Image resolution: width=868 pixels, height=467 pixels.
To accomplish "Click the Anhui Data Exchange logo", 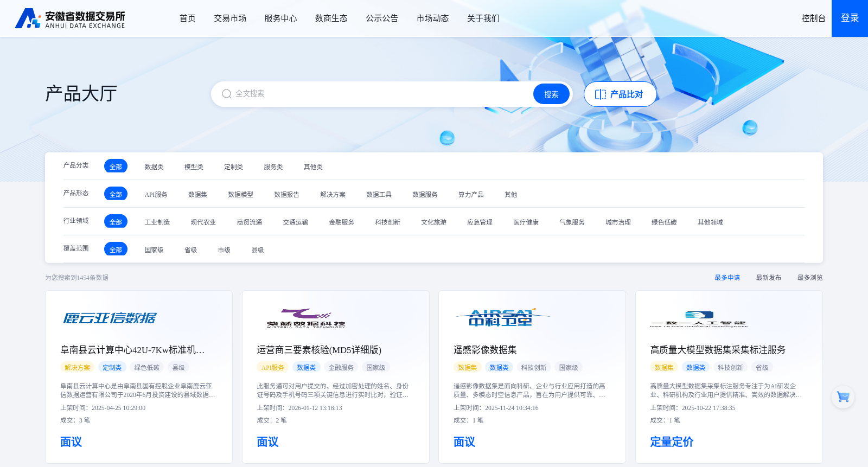I will coord(70,18).
